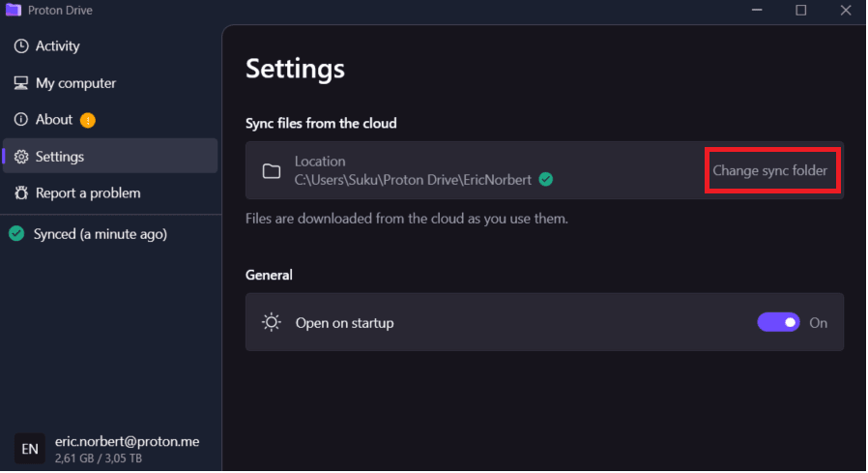Image resolution: width=868 pixels, height=473 pixels.
Task: Click the Report a problem bug icon
Action: pos(21,193)
